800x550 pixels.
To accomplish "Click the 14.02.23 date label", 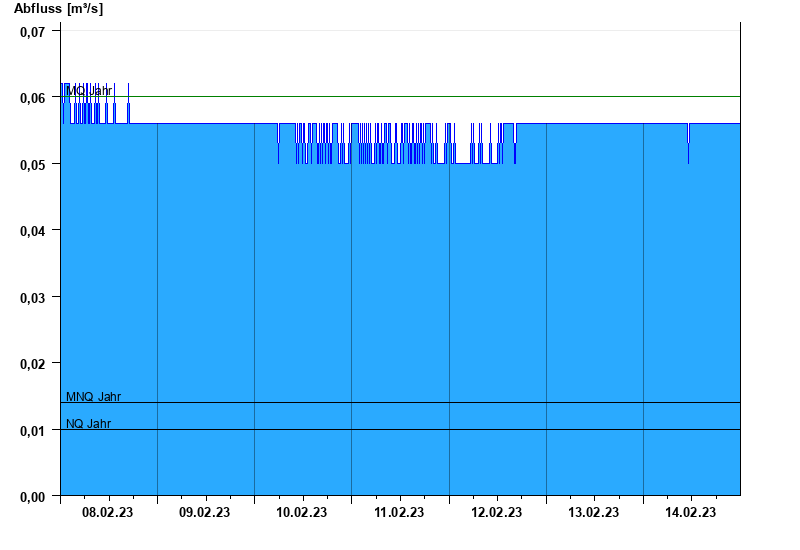I will pos(690,512).
